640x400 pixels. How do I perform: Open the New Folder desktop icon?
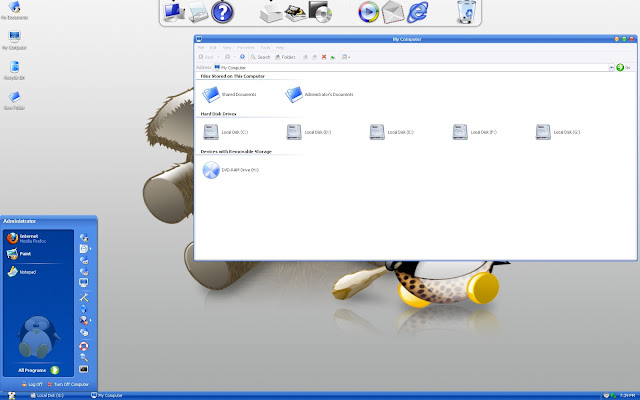[x=14, y=100]
